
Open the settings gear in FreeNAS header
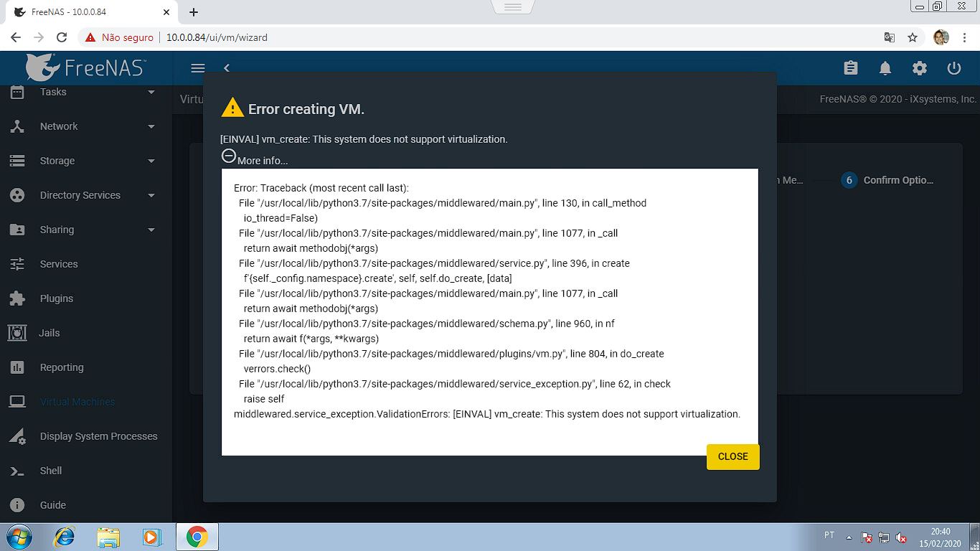(920, 68)
